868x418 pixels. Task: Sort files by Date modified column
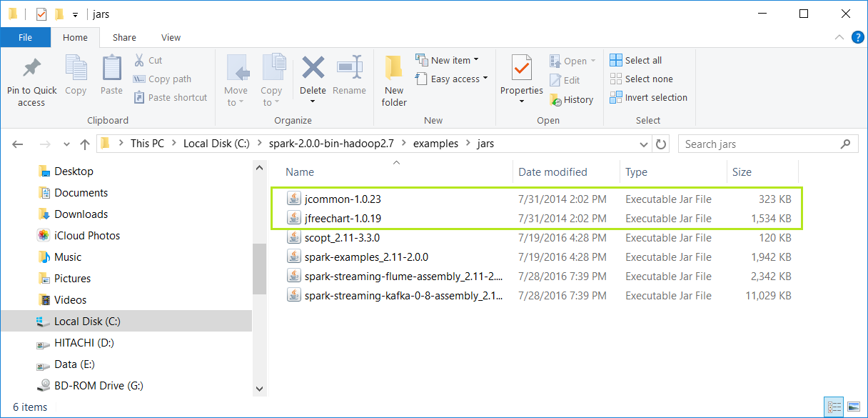point(552,172)
